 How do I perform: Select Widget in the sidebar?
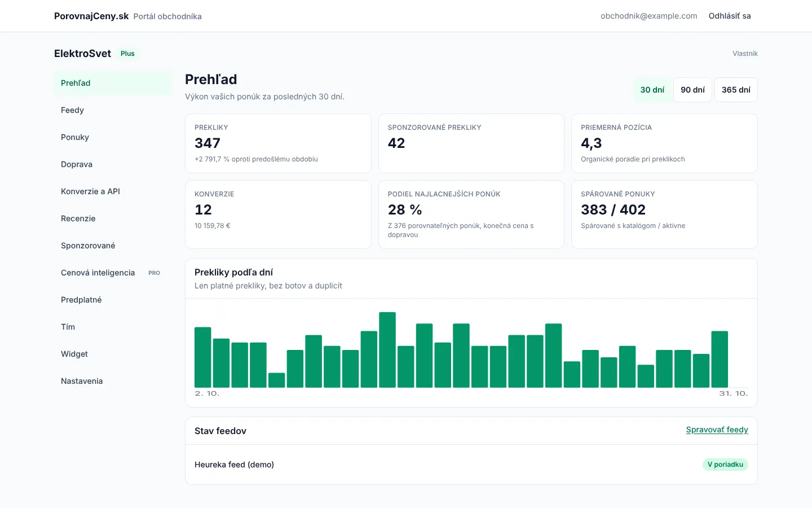[113, 354]
